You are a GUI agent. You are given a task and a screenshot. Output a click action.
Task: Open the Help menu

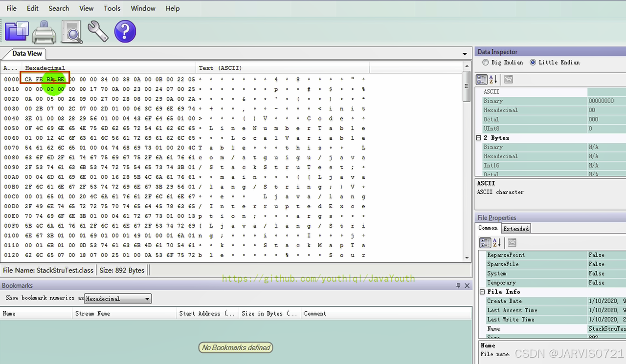(x=173, y=8)
